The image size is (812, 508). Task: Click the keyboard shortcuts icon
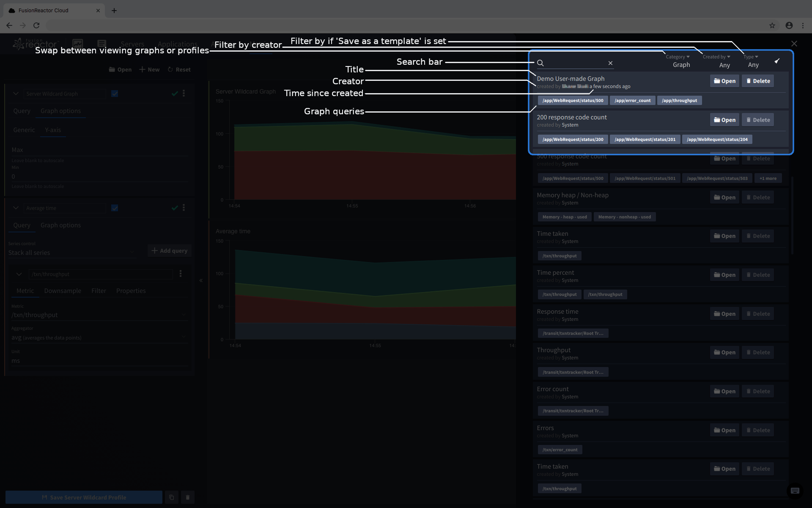pos(795,491)
